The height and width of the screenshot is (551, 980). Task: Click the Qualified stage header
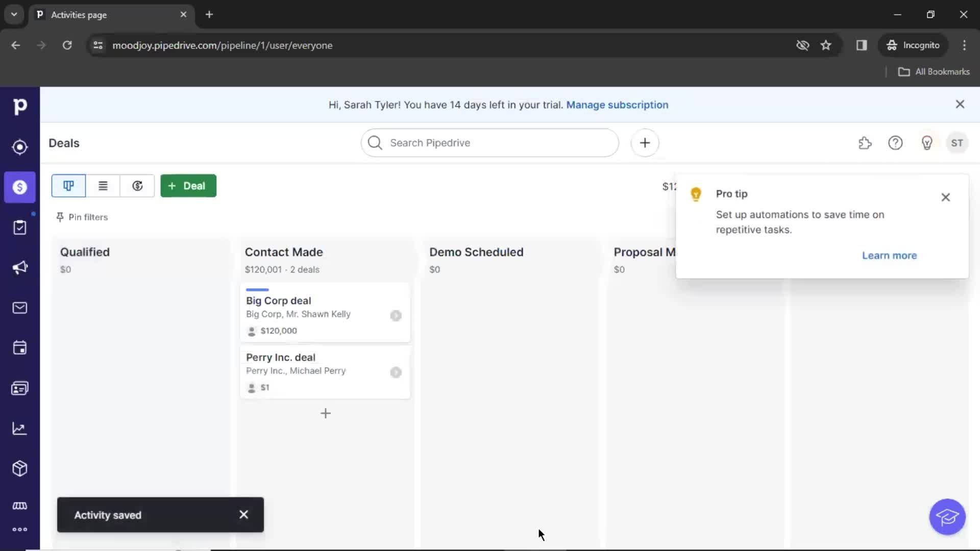pos(85,252)
